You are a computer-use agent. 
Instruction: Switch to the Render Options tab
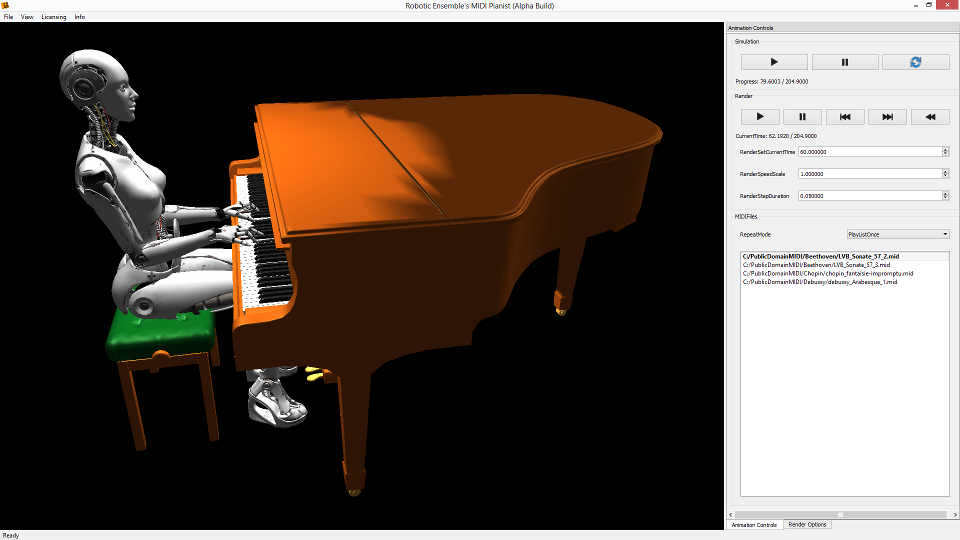coord(807,525)
